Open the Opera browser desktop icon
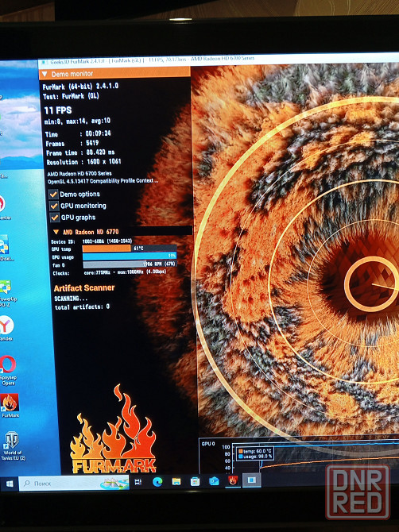Screen dimensions: 399x532 coord(7,370)
